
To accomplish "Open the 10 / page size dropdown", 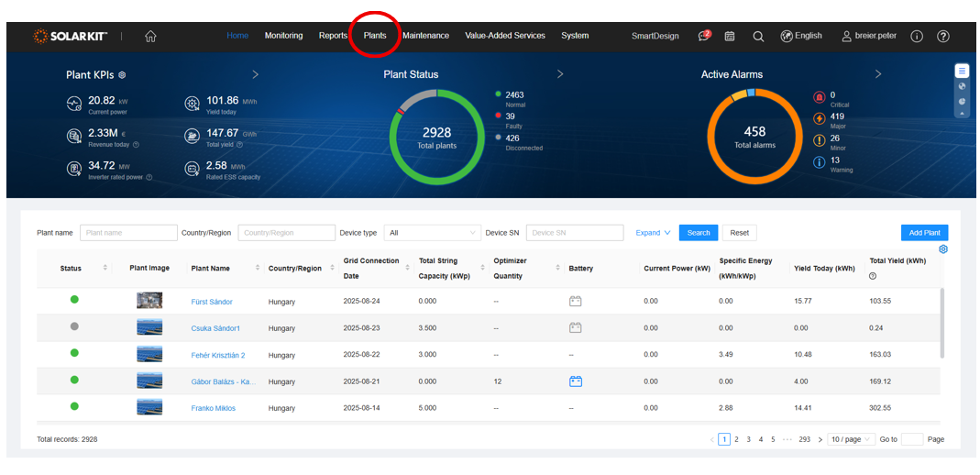I will (850, 439).
